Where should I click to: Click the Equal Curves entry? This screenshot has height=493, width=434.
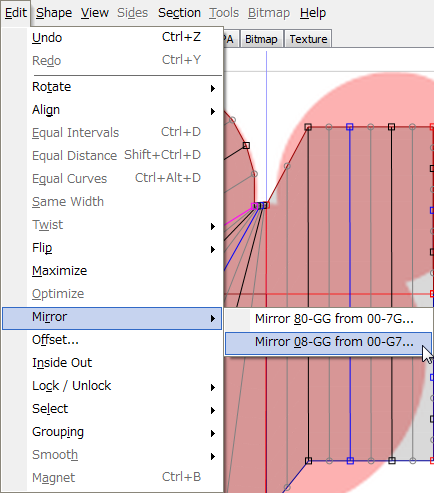click(112, 179)
